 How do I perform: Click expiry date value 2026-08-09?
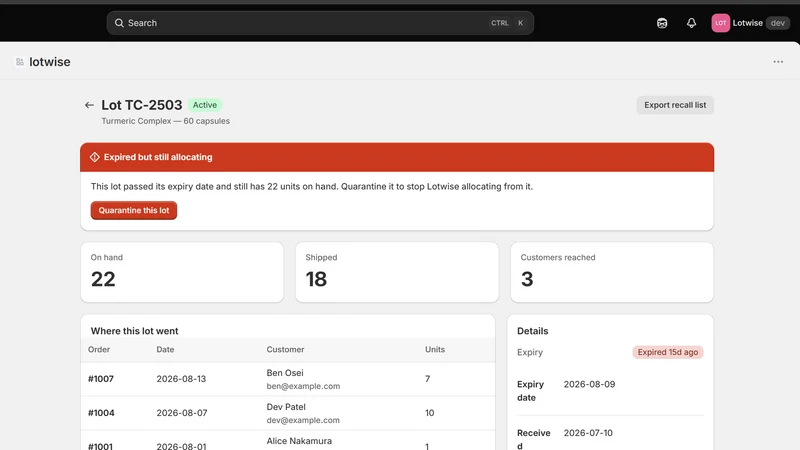click(589, 384)
